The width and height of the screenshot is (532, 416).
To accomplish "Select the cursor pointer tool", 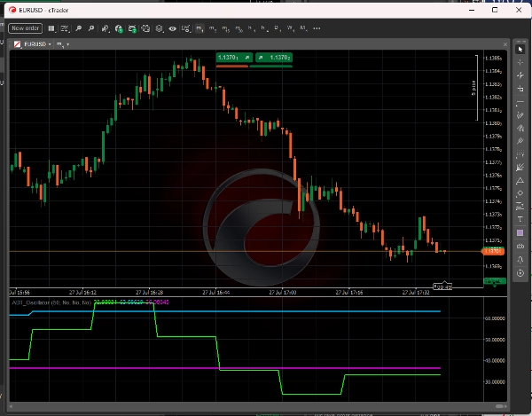I will click(520, 50).
